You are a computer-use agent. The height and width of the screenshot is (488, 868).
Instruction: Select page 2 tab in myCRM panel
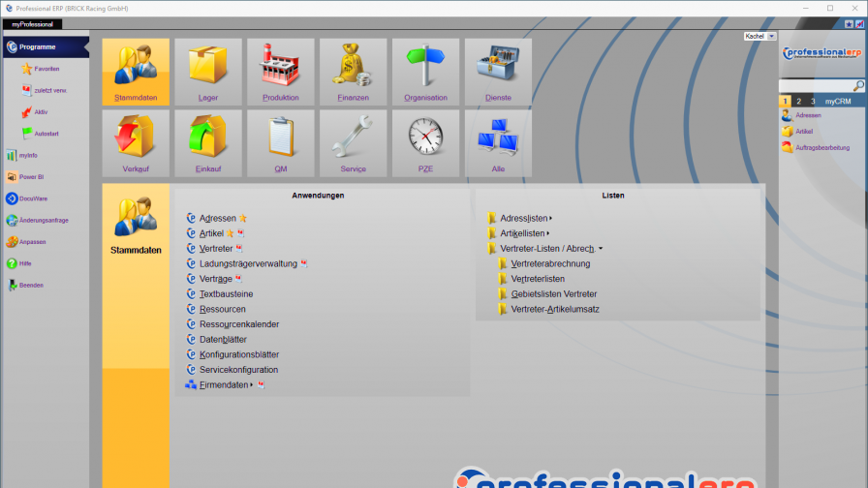point(798,101)
